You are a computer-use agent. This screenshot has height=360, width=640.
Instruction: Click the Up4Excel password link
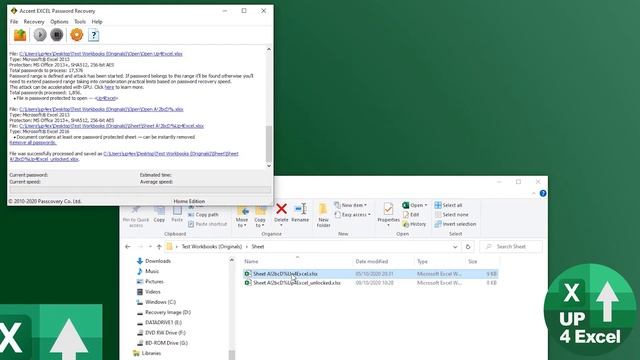106,98
